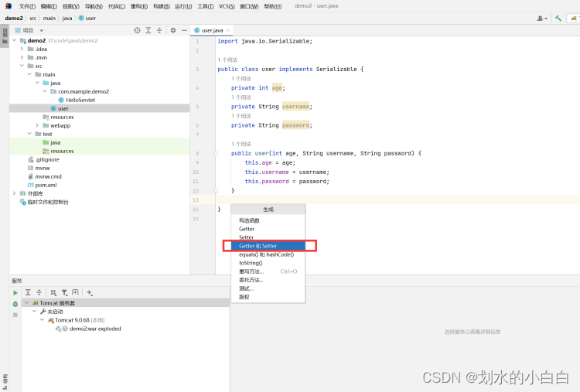Open the 代码(C) menu

(x=117, y=6)
